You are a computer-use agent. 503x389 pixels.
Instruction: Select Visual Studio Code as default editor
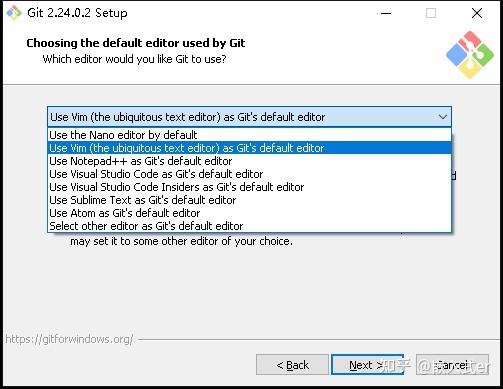[x=249, y=174]
